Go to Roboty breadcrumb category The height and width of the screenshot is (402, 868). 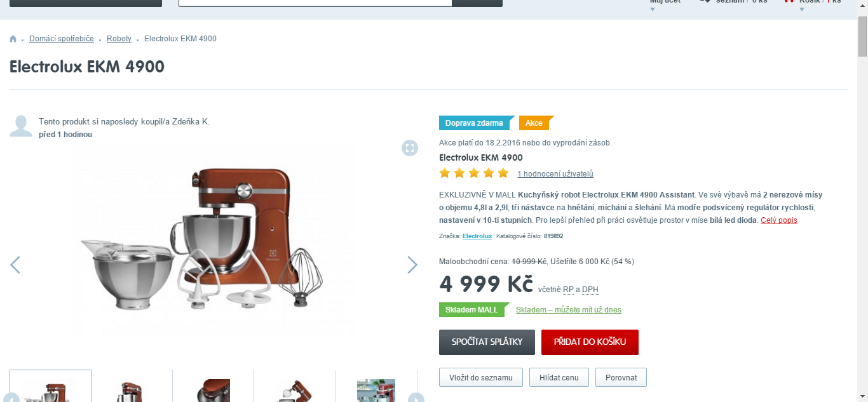[119, 39]
